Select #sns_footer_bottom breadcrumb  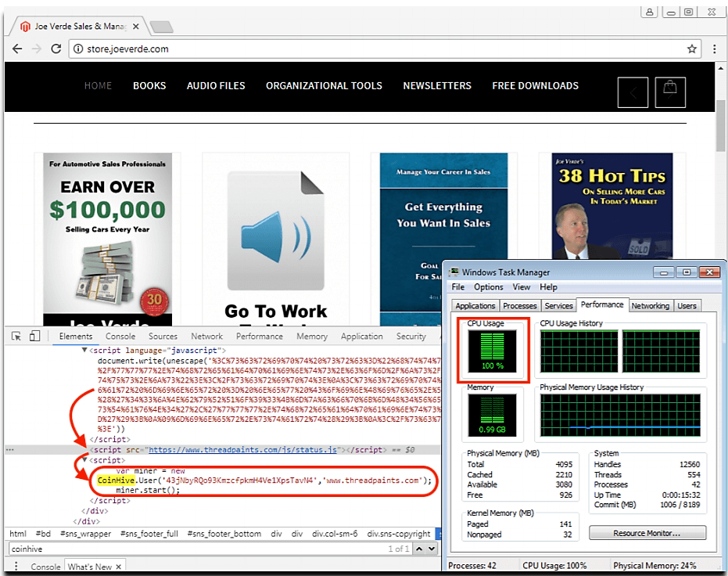tap(224, 534)
